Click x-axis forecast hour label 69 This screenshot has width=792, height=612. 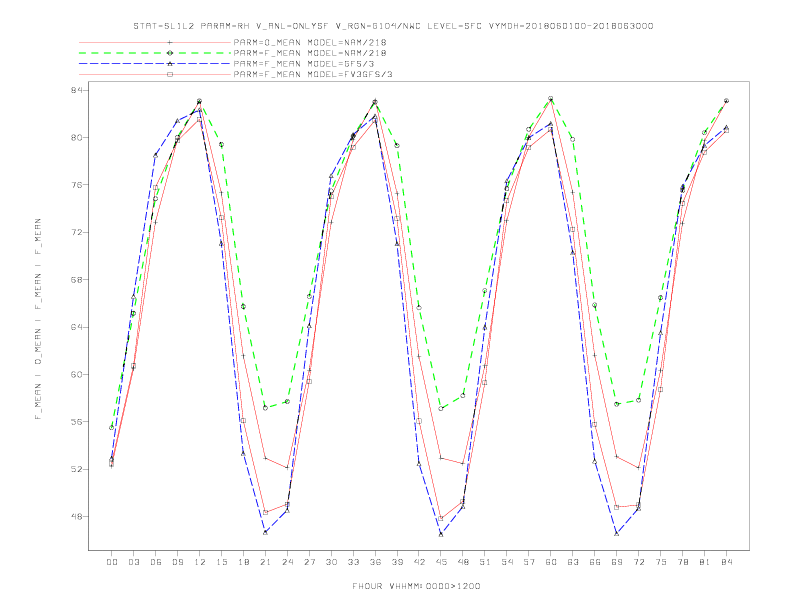click(617, 562)
